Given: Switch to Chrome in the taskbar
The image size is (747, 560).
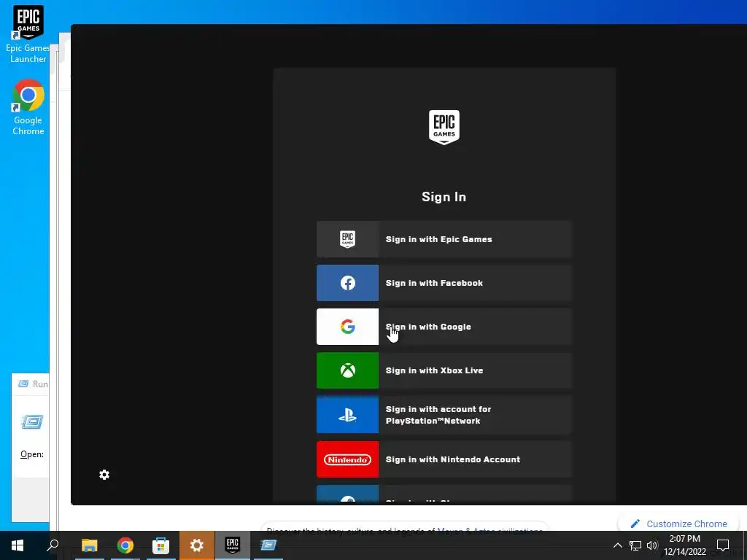Looking at the screenshot, I should [x=125, y=545].
